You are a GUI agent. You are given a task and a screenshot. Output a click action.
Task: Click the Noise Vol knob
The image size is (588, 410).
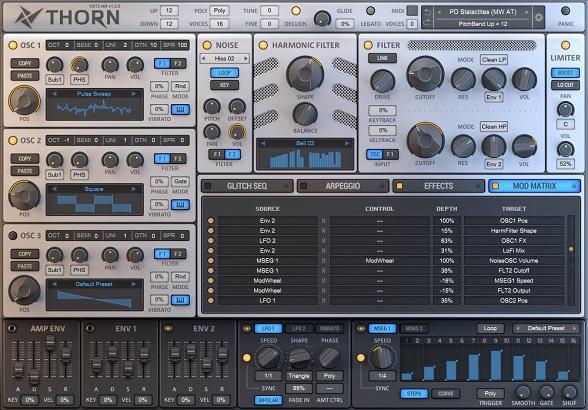pyautogui.click(x=237, y=132)
